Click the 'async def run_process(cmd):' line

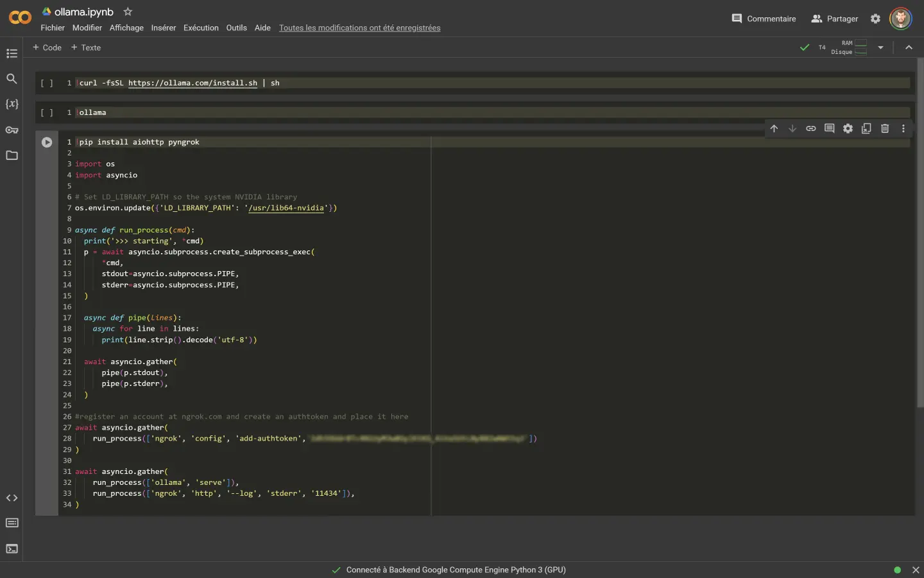(135, 230)
